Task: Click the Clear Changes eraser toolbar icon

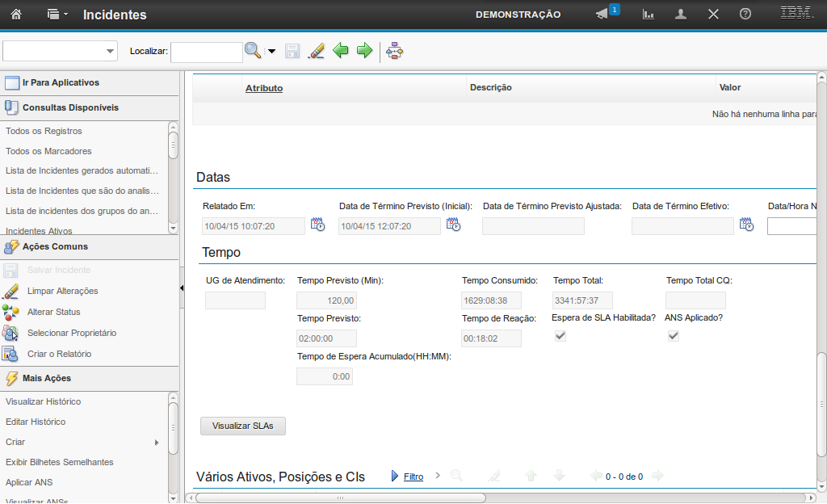Action: (x=317, y=51)
